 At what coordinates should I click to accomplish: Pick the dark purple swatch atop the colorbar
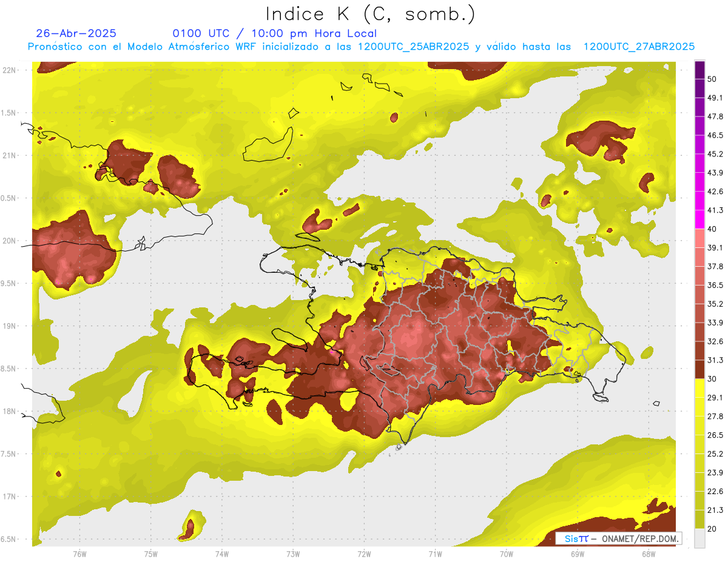(699, 70)
